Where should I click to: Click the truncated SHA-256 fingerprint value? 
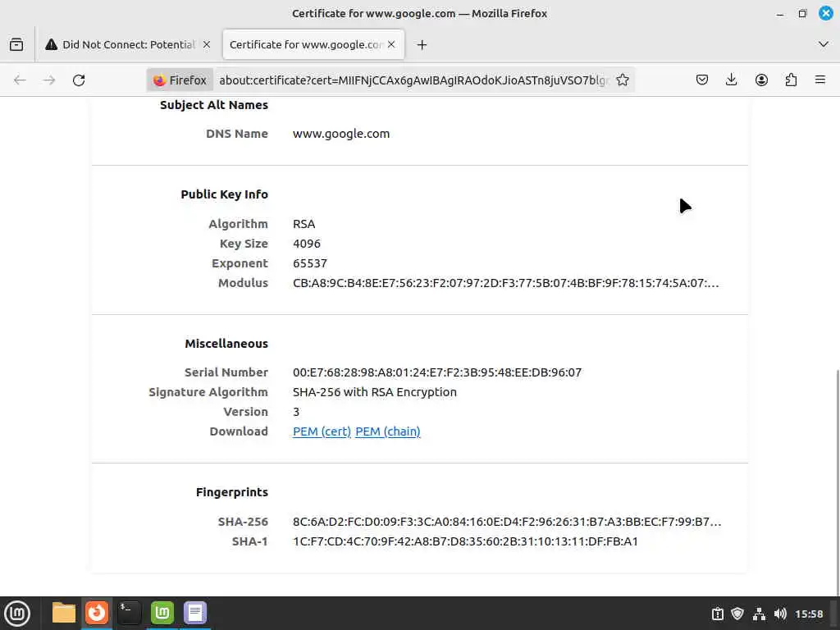click(507, 522)
